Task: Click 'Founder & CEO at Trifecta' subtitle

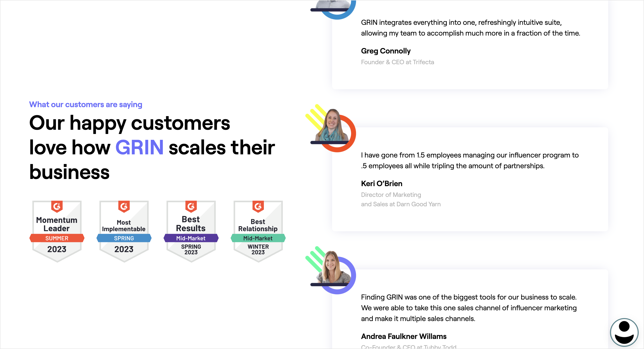Action: (x=398, y=62)
